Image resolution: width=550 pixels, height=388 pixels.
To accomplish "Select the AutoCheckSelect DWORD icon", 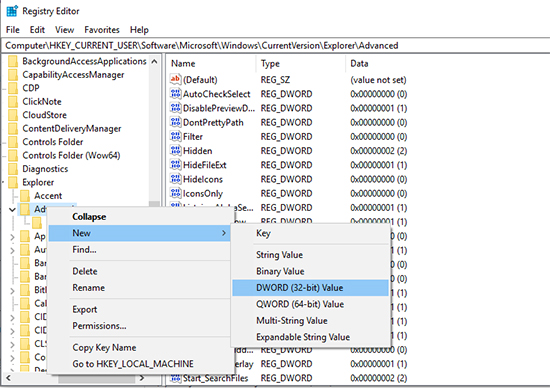I will [x=175, y=94].
